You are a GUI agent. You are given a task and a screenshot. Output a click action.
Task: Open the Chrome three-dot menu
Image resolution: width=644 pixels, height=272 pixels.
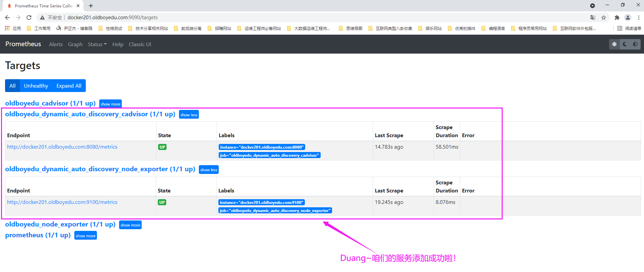tap(639, 18)
